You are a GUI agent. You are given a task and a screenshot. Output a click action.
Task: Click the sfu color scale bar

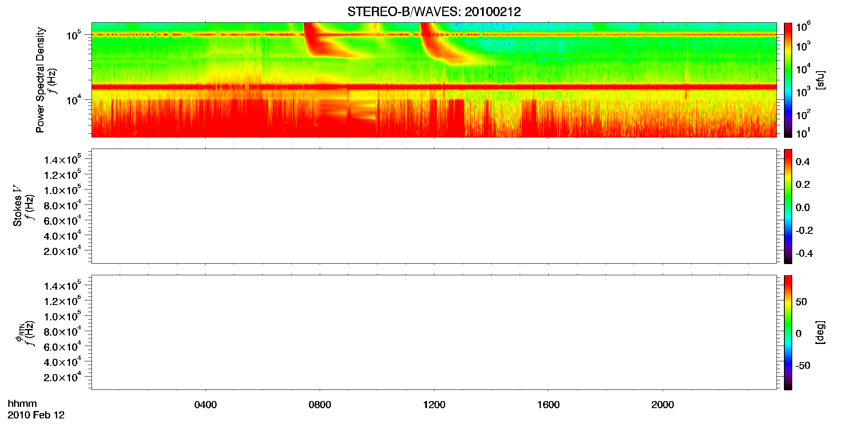tap(788, 80)
